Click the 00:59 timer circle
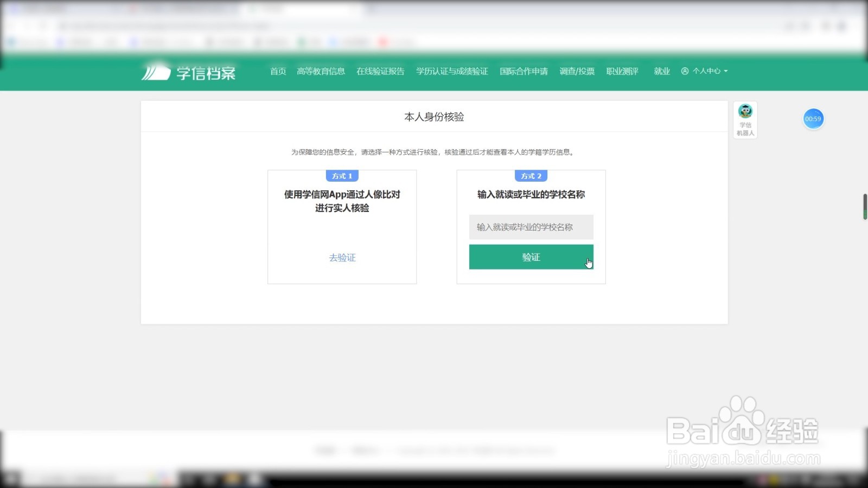 pos(813,118)
